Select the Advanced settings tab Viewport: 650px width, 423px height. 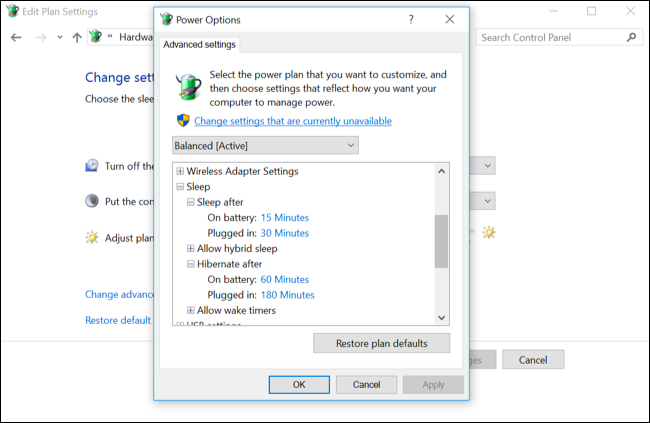click(x=199, y=44)
